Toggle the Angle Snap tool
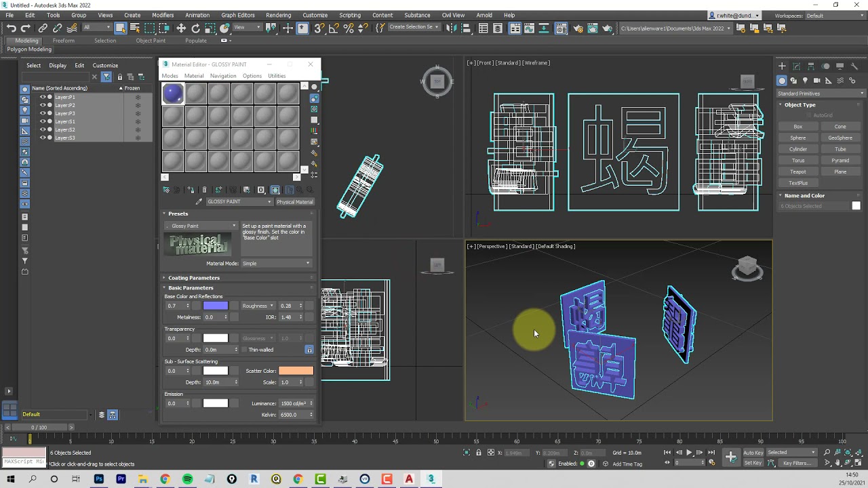Screen dimensions: 868x488 click(334, 28)
